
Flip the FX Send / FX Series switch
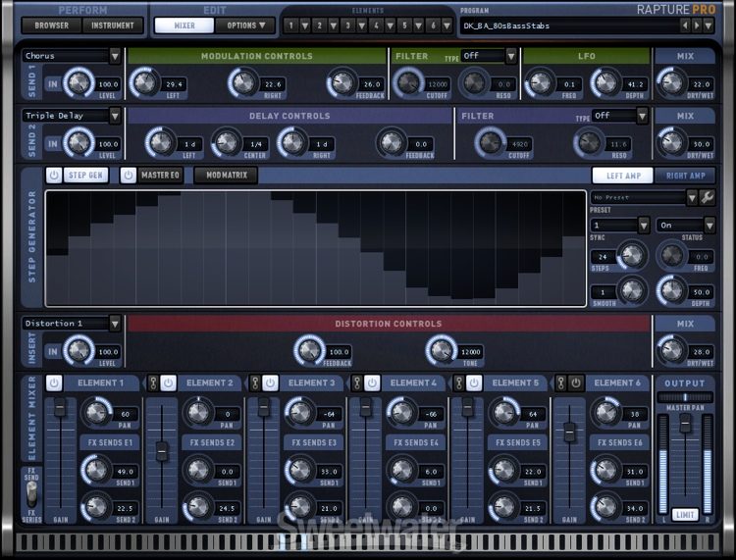click(x=31, y=494)
